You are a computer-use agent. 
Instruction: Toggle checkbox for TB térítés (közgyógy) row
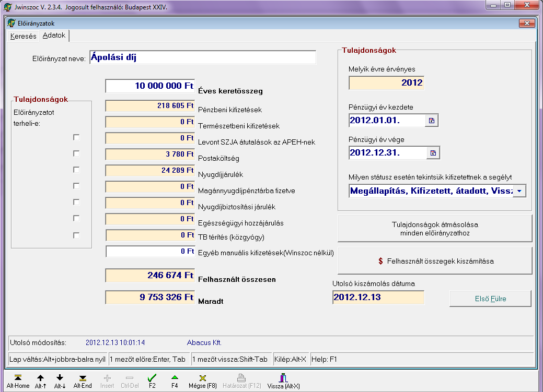76,235
